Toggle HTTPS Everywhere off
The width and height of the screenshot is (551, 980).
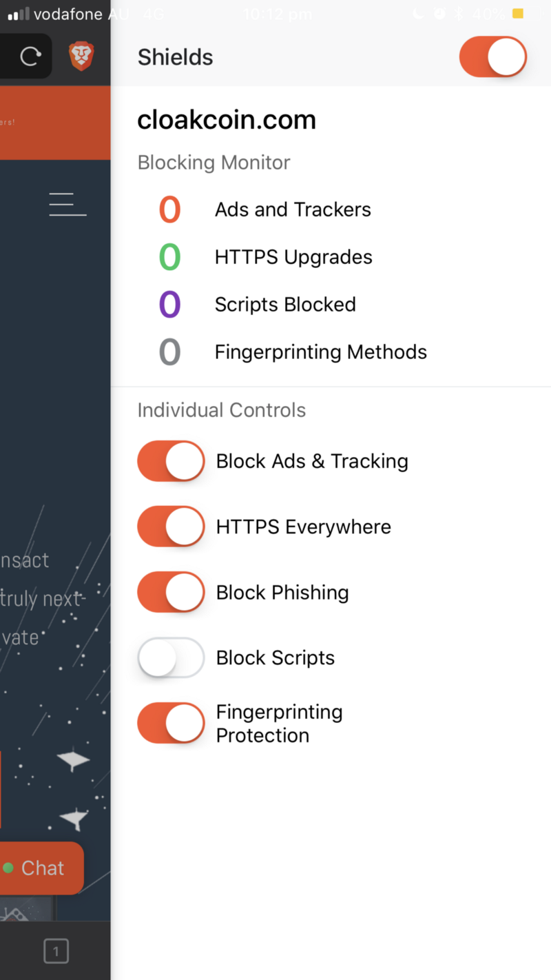pyautogui.click(x=171, y=527)
